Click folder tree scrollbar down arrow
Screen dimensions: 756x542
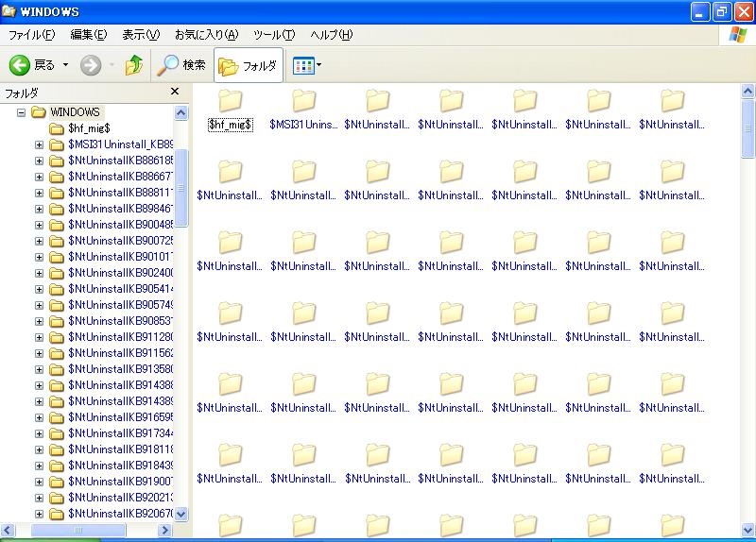(x=180, y=514)
